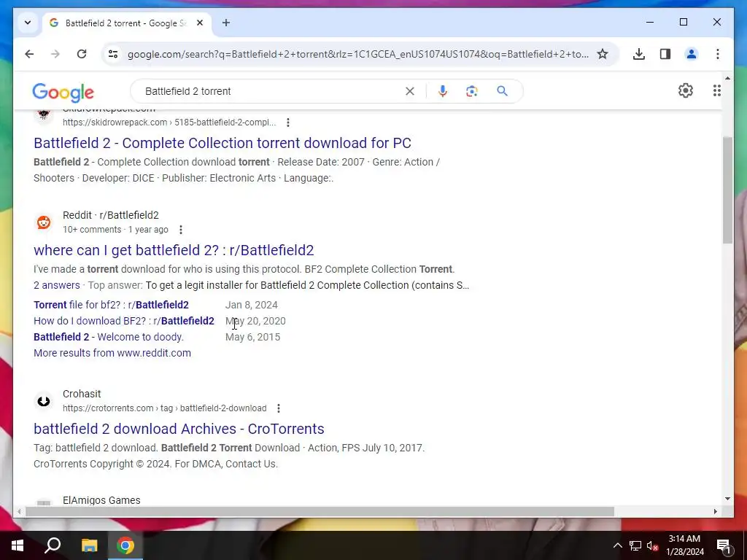Select the Battlefield 2 torrent tab
The height and width of the screenshot is (560, 747).
(127, 23)
